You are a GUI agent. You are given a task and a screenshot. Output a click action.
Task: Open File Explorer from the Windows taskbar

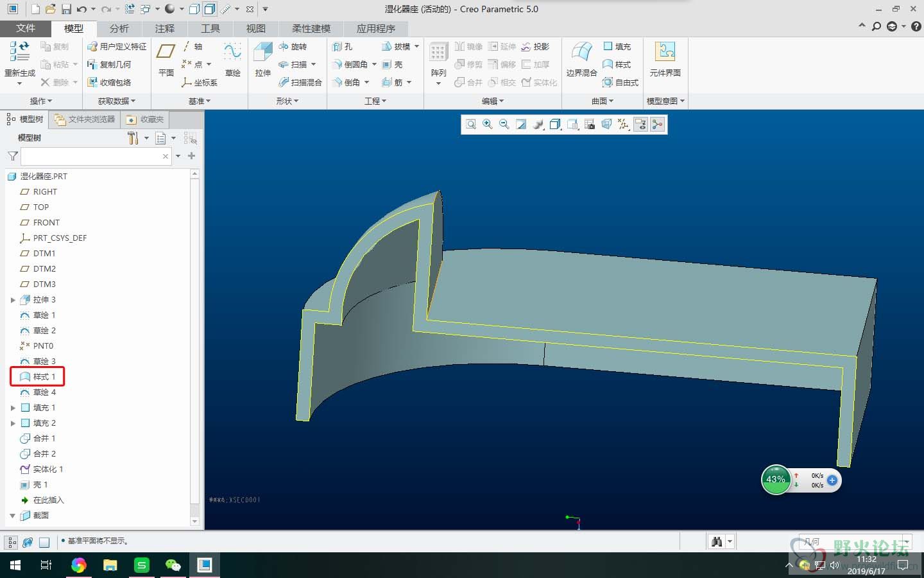(110, 565)
